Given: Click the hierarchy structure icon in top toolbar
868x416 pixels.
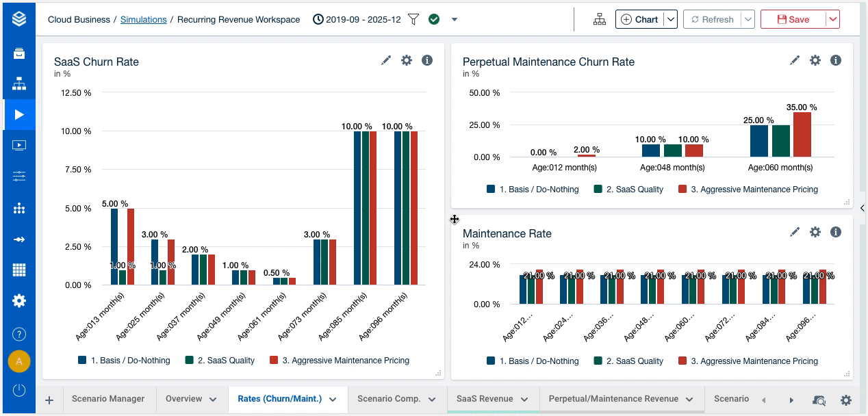Looking at the screenshot, I should (600, 20).
